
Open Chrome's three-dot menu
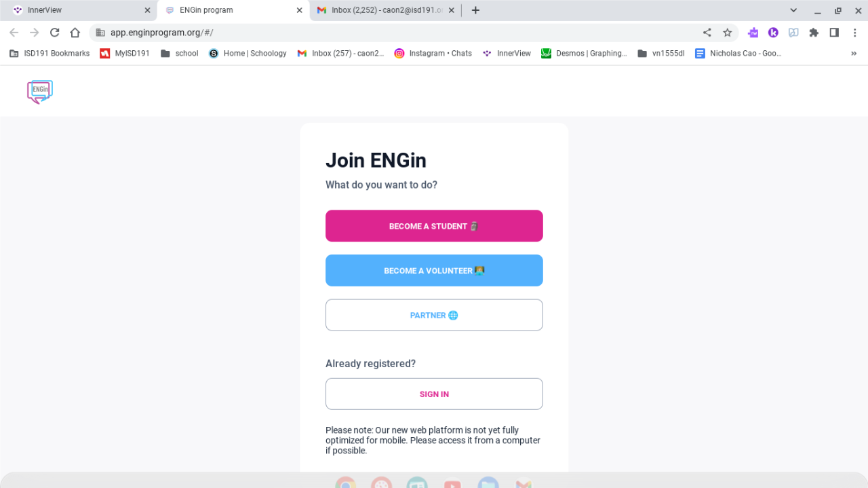coord(854,33)
